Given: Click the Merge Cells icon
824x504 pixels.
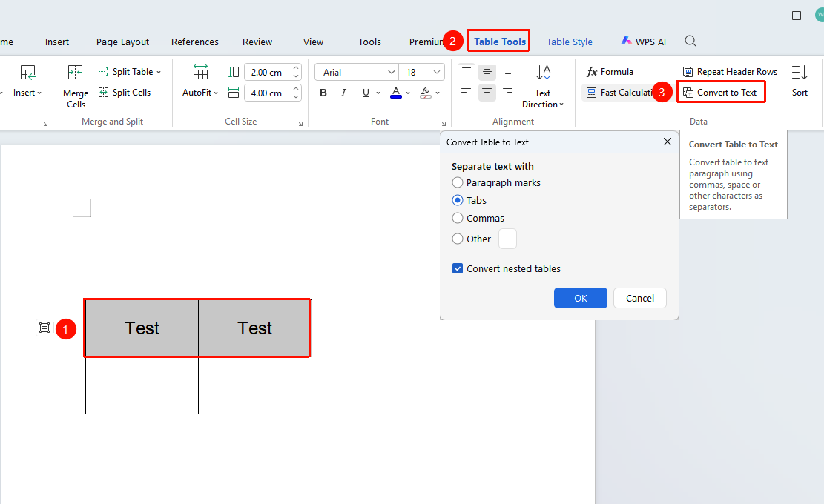Looking at the screenshot, I should (x=75, y=73).
